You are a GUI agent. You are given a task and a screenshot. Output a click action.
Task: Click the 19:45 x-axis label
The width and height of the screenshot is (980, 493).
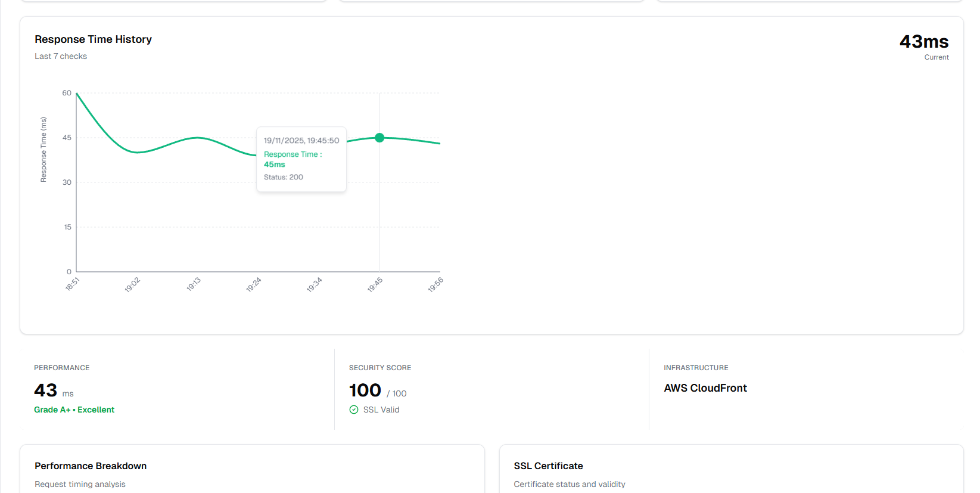tap(375, 284)
